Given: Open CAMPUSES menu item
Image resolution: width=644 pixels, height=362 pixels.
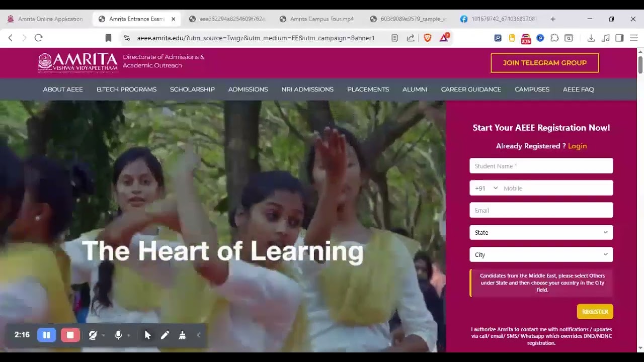Looking at the screenshot, I should (x=532, y=89).
